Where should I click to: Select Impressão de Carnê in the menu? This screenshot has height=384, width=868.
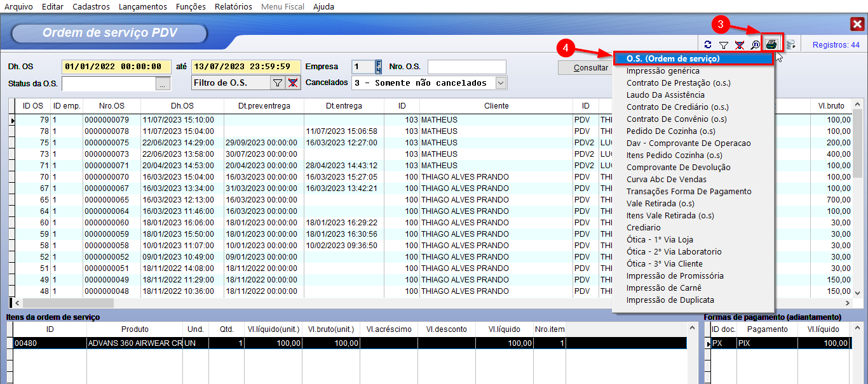coord(664,288)
